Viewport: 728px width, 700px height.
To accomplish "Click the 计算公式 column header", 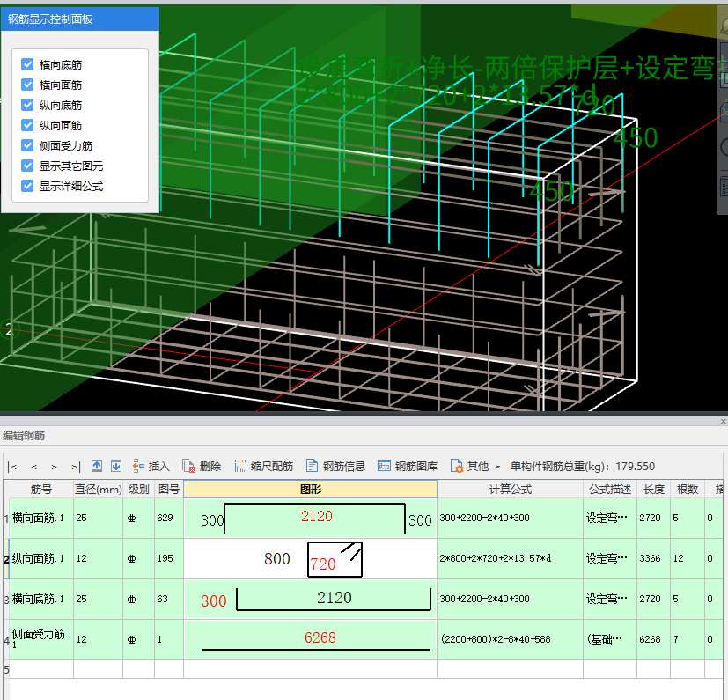I will coord(510,489).
